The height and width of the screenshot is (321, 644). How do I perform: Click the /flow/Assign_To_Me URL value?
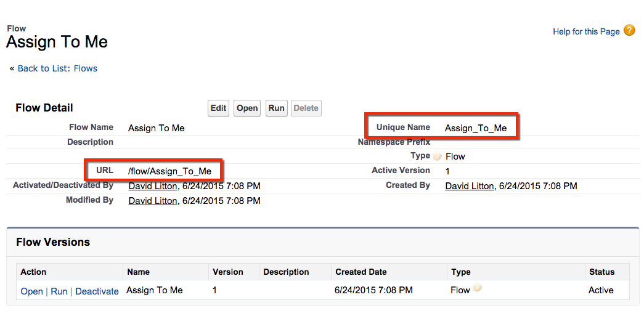click(x=169, y=171)
